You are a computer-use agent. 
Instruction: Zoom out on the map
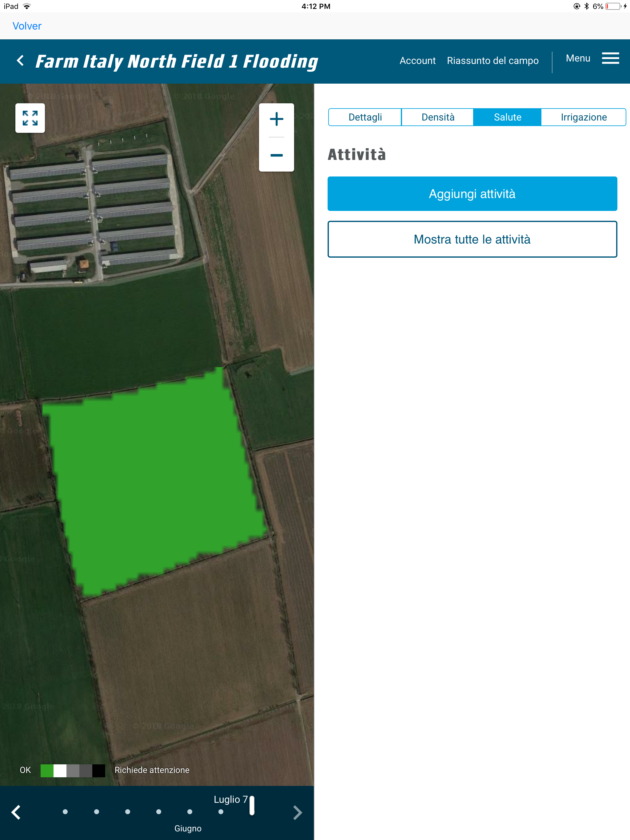(x=276, y=155)
